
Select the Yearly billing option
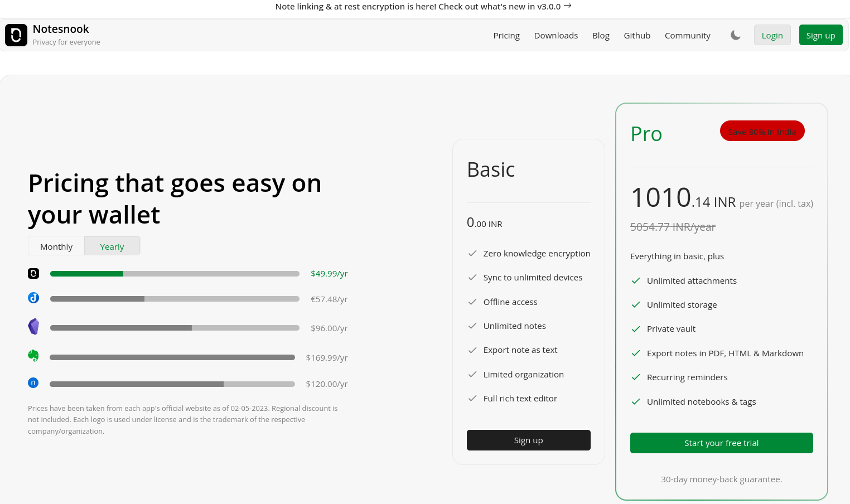tap(112, 246)
